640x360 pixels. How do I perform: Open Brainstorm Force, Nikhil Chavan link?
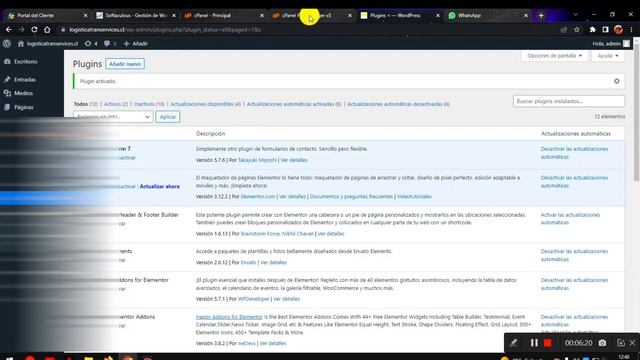coord(277,234)
